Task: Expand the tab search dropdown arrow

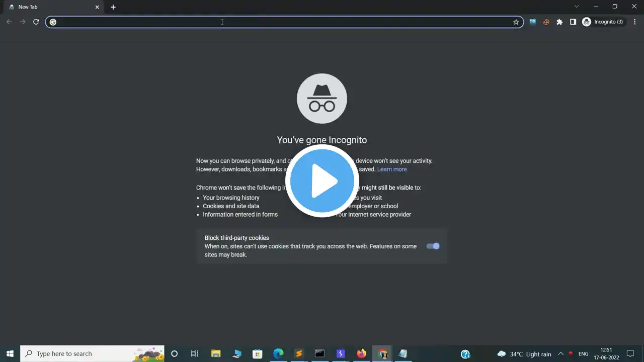Action: tap(577, 7)
